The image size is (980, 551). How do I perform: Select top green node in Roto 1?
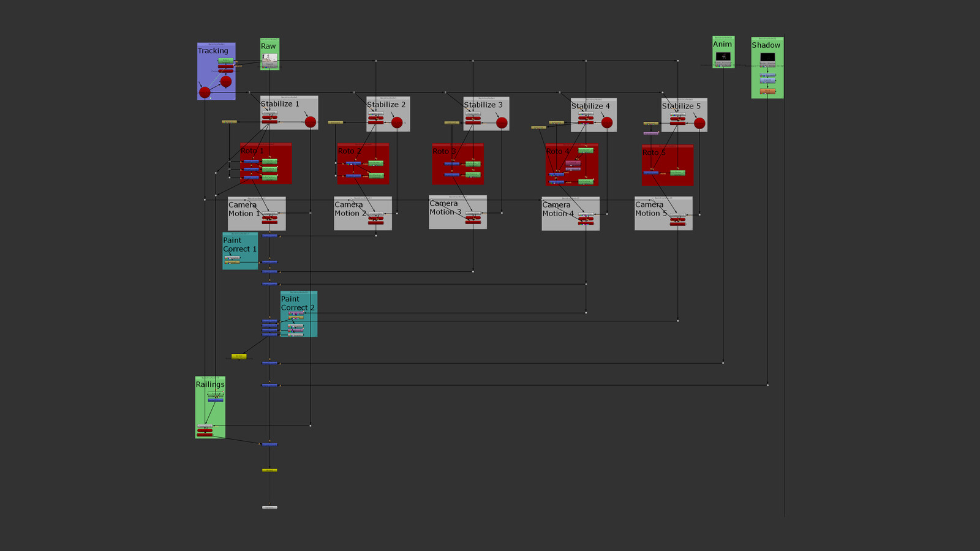point(269,162)
